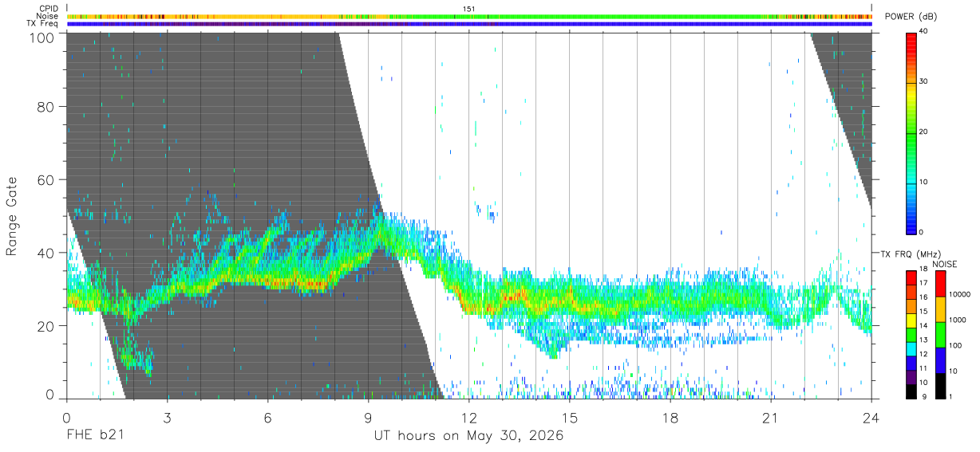Click the "3" tick on UT hours axis

[x=168, y=418]
